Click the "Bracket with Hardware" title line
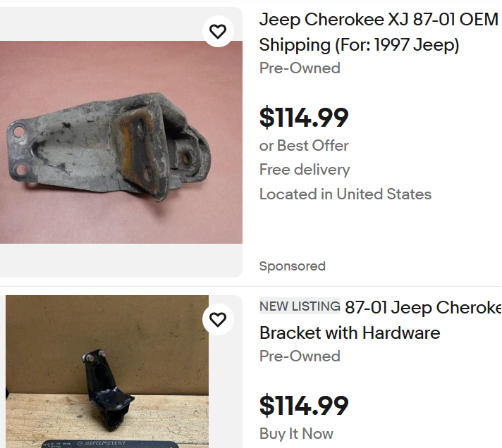This screenshot has width=502, height=448. [x=350, y=333]
